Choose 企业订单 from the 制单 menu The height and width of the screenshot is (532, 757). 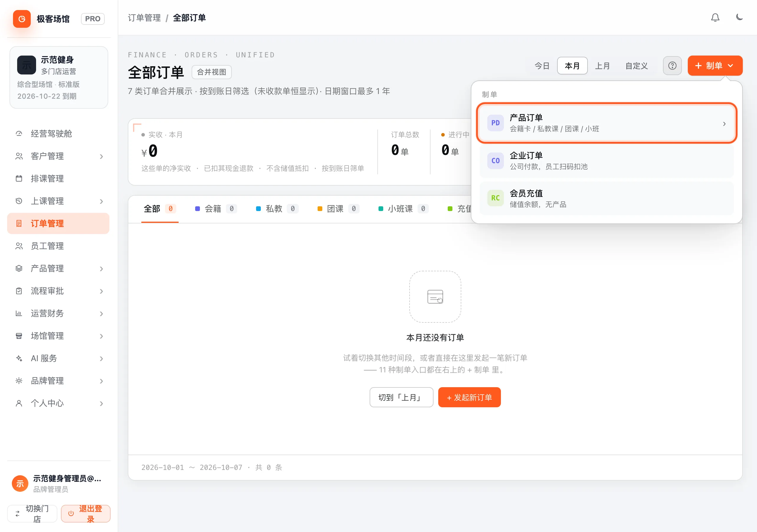(606, 161)
